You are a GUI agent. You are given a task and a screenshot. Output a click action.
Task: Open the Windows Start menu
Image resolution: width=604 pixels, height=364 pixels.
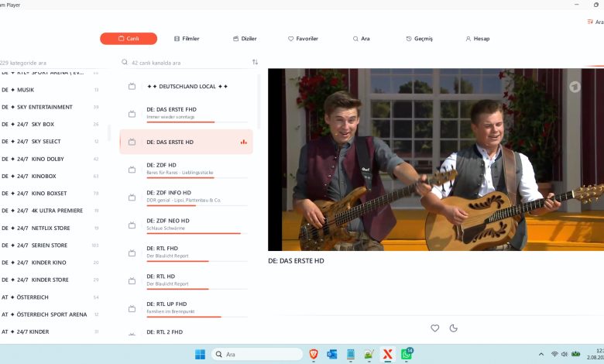(x=200, y=355)
